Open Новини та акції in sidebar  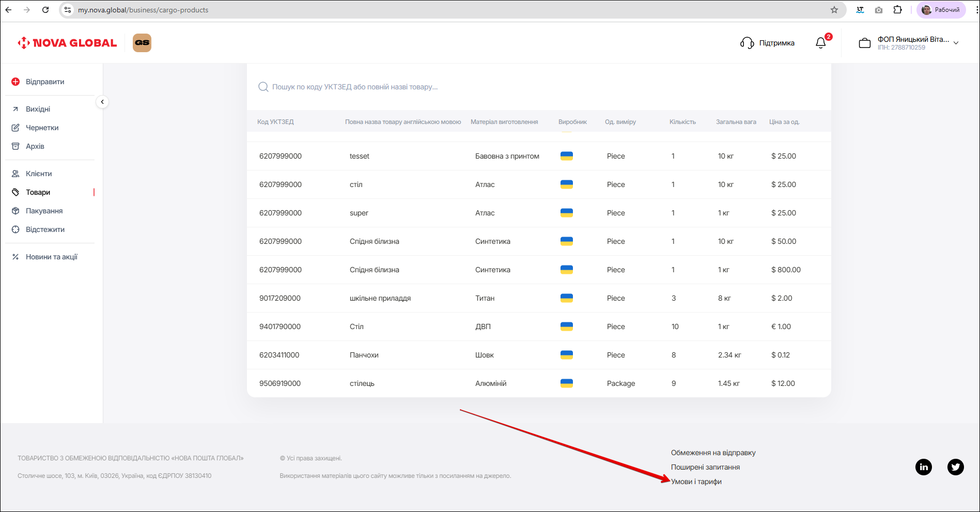[51, 257]
